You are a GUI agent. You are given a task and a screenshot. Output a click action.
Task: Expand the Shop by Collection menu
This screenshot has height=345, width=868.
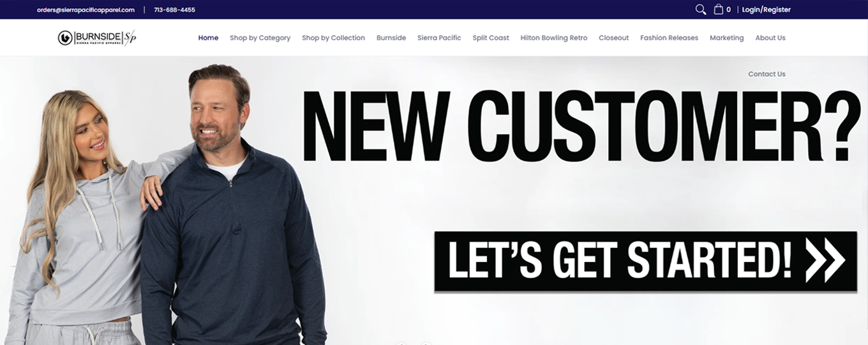pos(333,38)
